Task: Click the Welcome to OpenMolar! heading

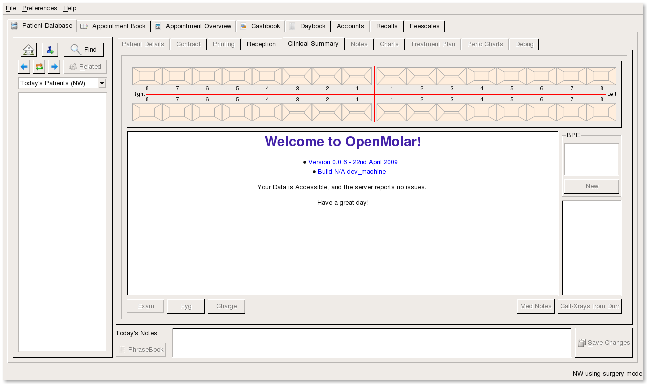Action: [x=343, y=141]
